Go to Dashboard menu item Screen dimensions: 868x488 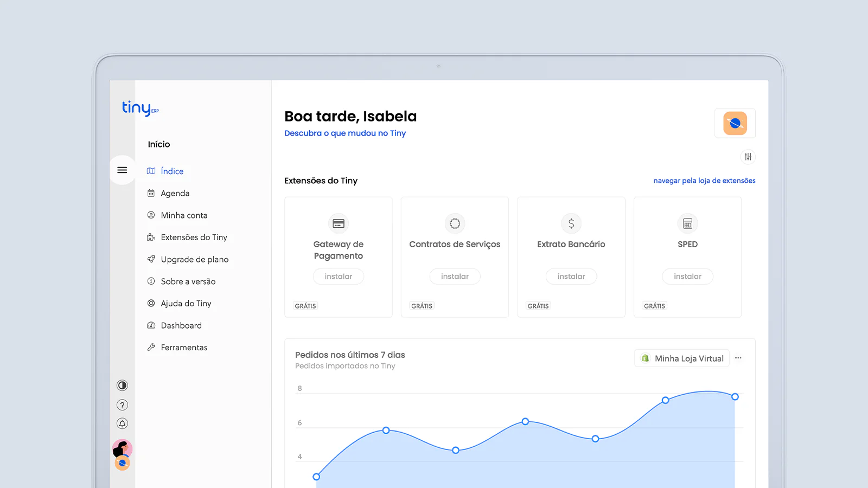(x=181, y=325)
